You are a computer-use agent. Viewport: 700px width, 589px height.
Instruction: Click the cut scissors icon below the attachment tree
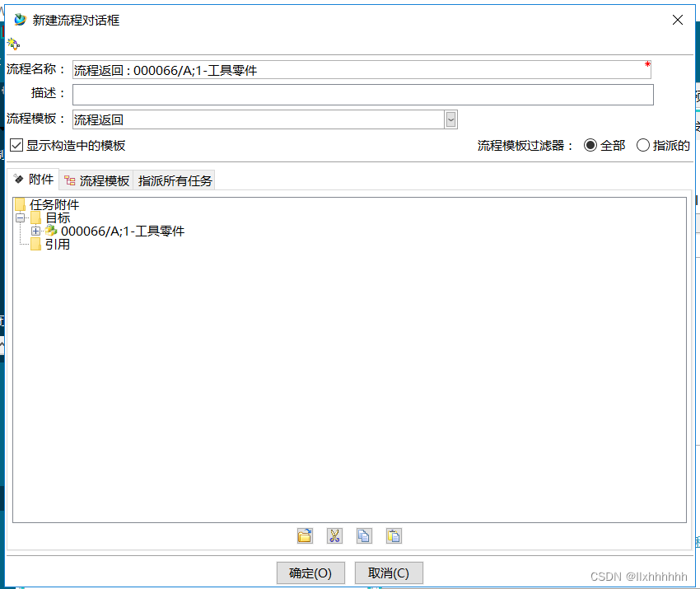coord(334,535)
